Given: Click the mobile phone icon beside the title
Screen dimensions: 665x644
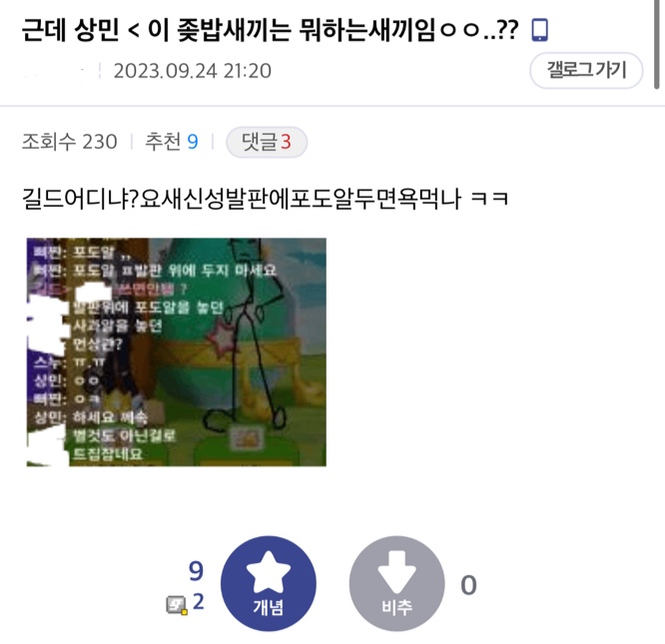Looking at the screenshot, I should coord(539,30).
